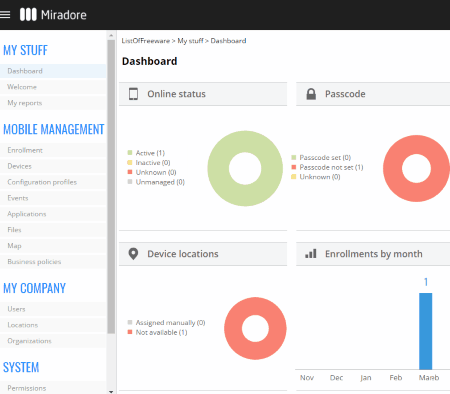Click Not available (1) label
This screenshot has width=450, height=394.
(162, 332)
